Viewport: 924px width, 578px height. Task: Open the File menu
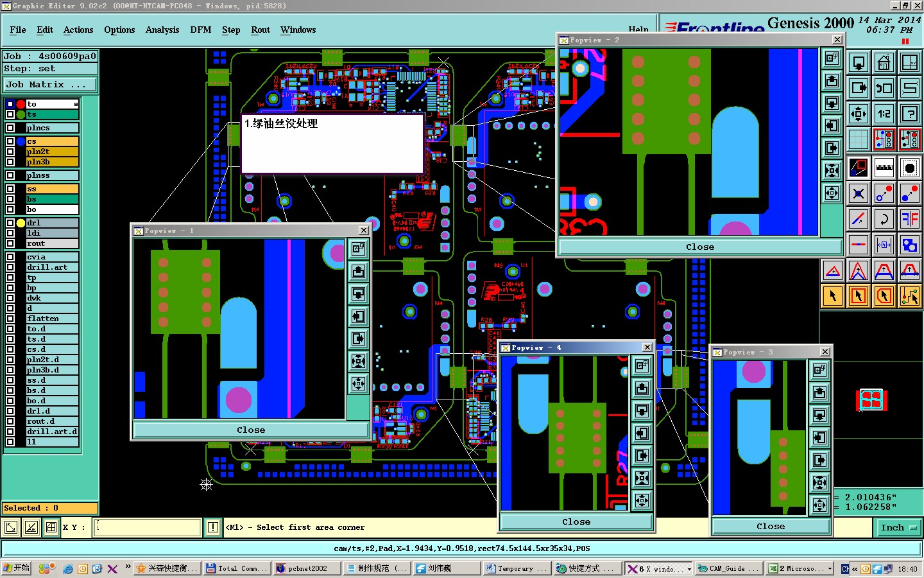click(18, 30)
